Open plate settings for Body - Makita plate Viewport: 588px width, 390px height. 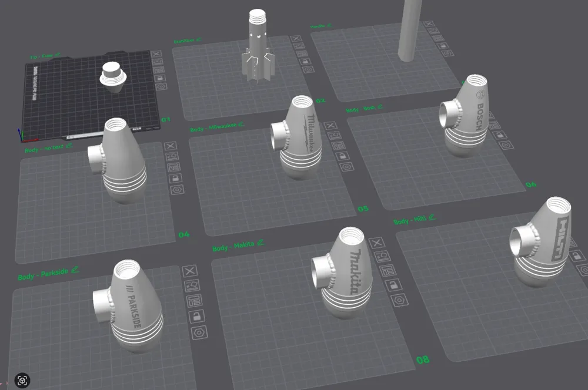pyautogui.click(x=399, y=300)
